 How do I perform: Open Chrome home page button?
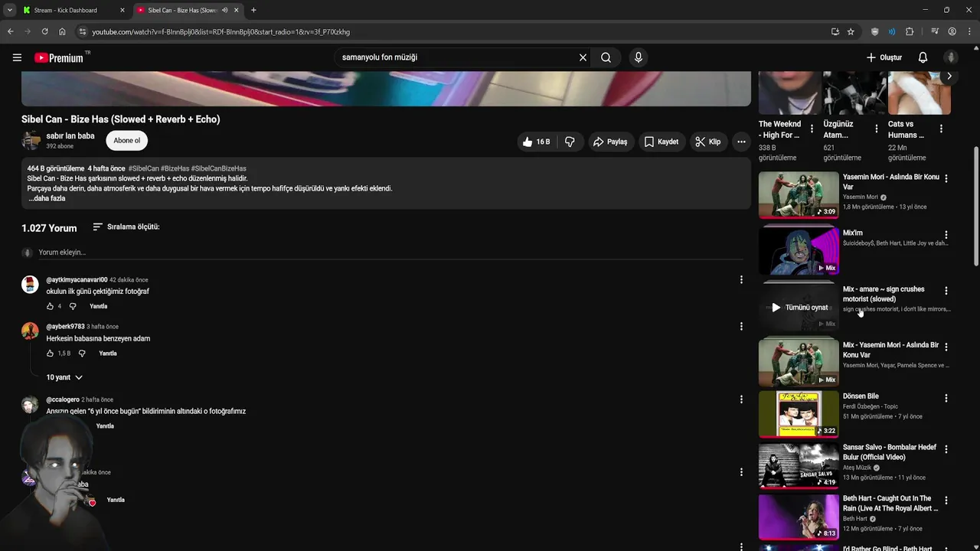(62, 31)
